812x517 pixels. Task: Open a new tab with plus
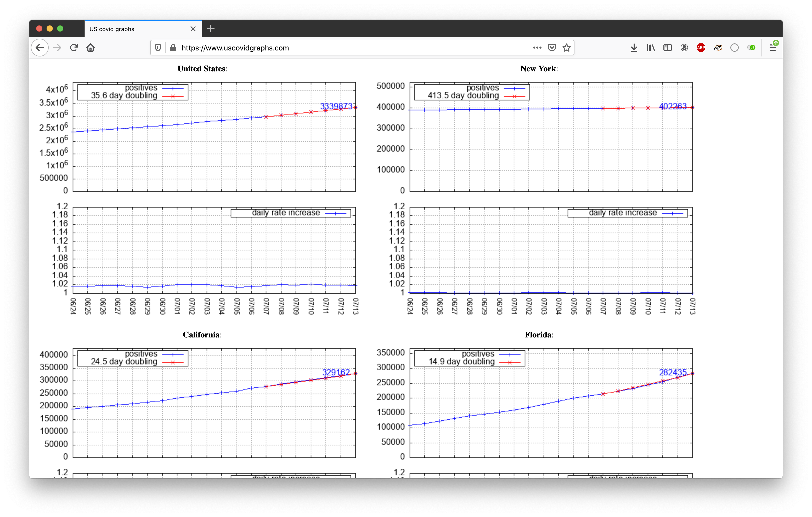click(211, 29)
